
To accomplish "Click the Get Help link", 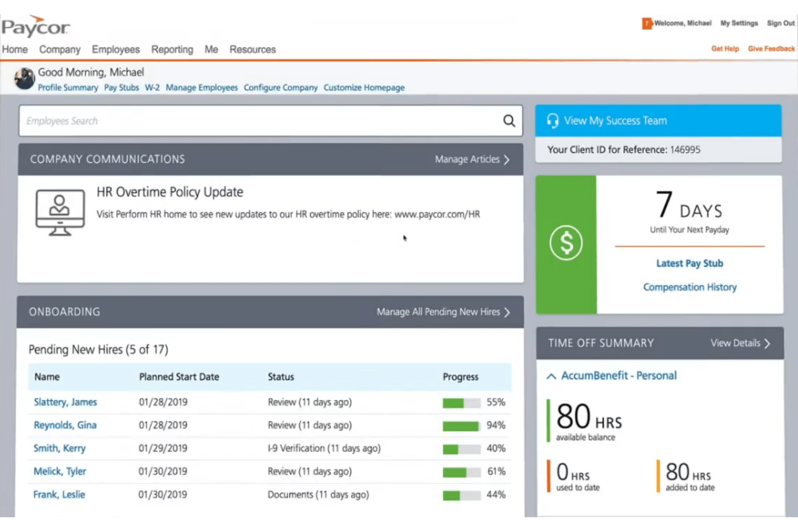I will tap(725, 49).
